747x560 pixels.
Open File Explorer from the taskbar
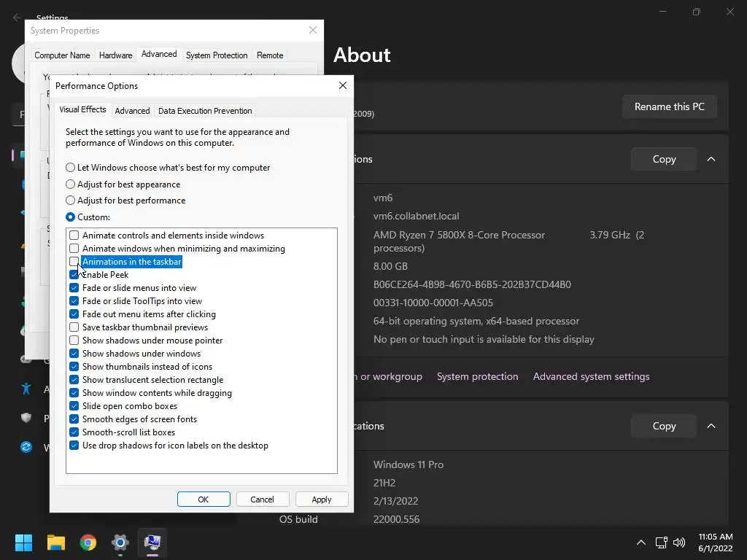tap(55, 542)
